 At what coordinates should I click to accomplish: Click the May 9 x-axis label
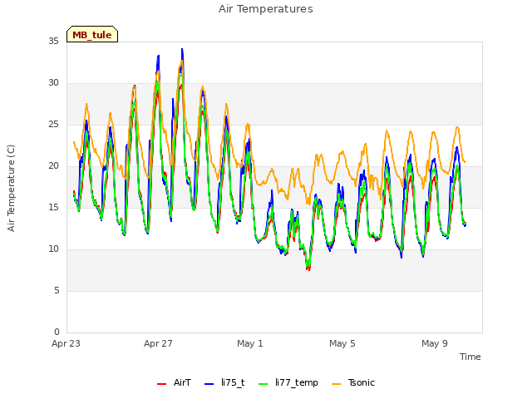(x=435, y=343)
